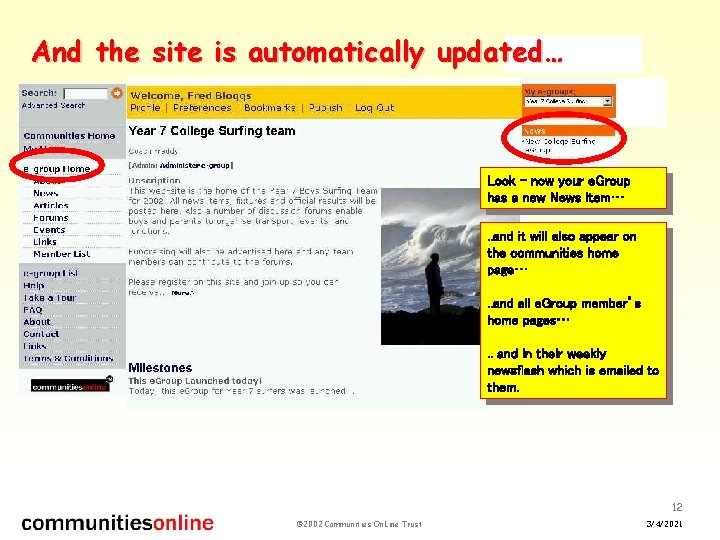Click the Milestones heading

click(160, 368)
